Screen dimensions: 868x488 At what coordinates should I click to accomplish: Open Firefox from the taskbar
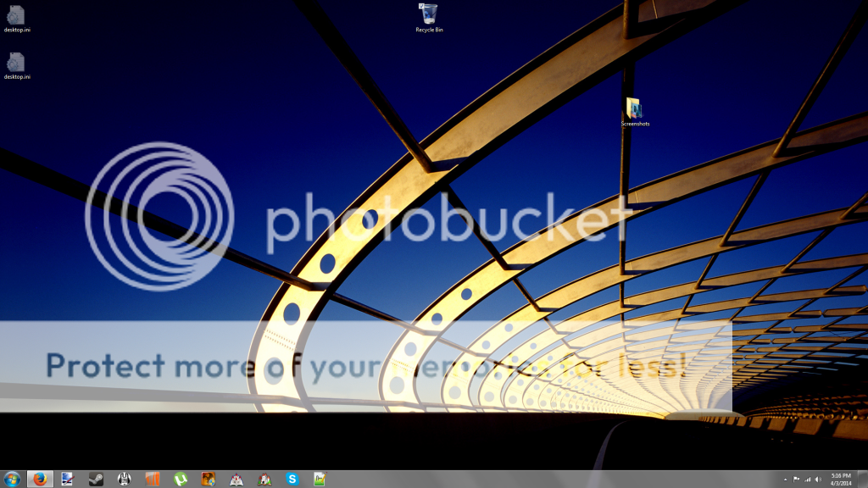point(40,480)
